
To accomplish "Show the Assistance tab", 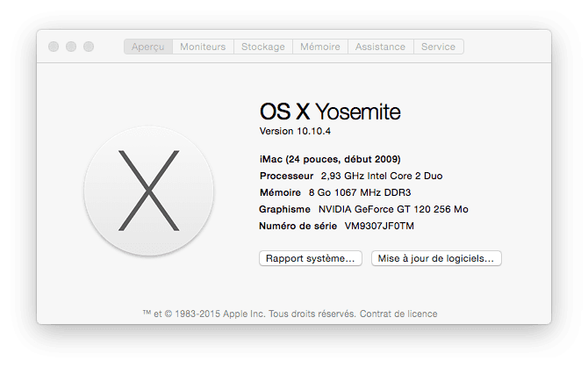I will click(x=380, y=47).
